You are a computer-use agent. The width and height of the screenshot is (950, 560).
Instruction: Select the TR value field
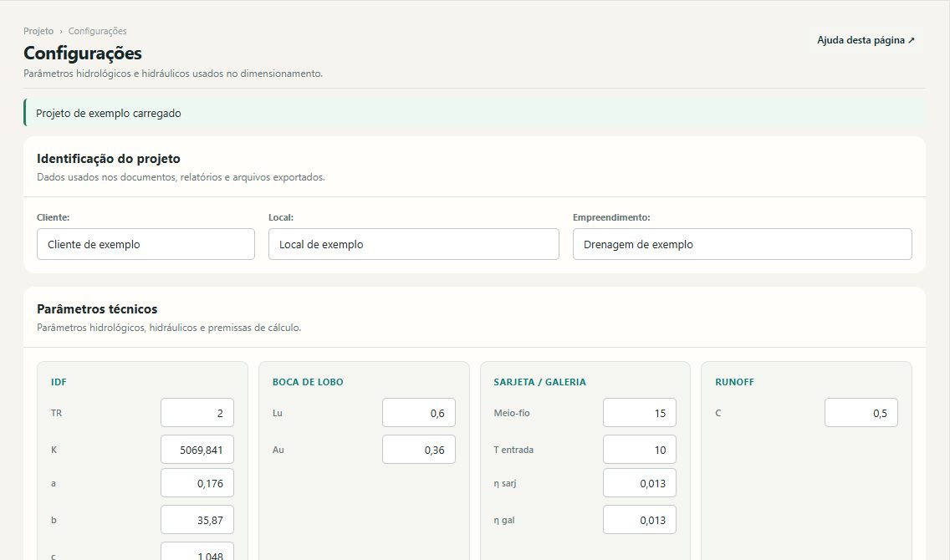197,413
